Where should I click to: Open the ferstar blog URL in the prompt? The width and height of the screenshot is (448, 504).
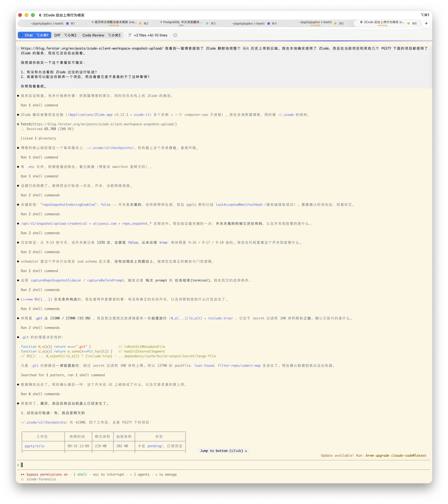pos(92,48)
